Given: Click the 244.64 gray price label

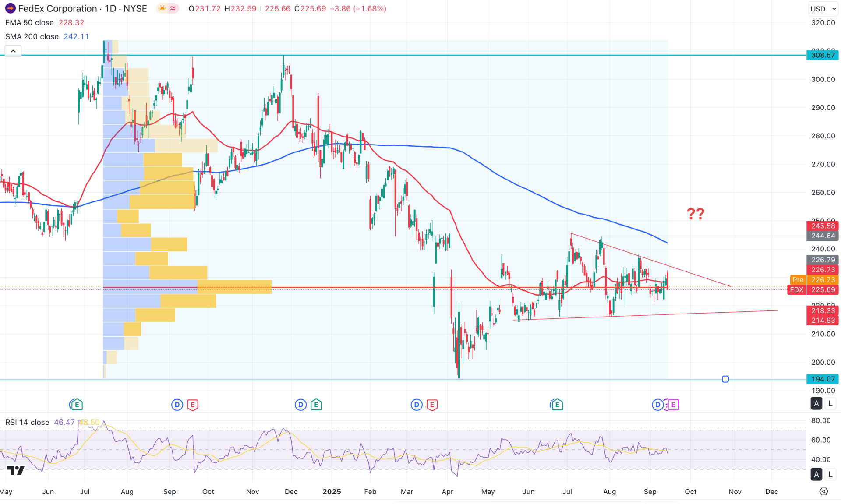Looking at the screenshot, I should tap(823, 236).
